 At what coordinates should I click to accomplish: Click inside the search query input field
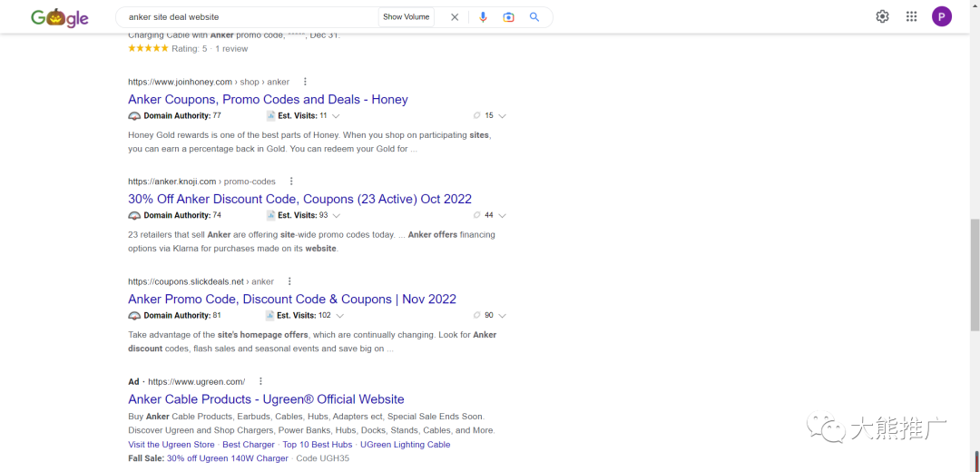[245, 17]
